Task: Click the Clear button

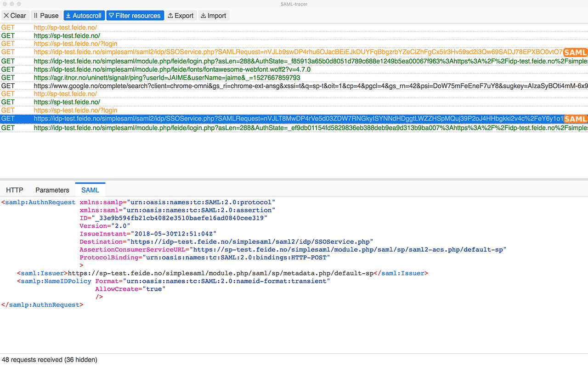Action: [x=15, y=16]
